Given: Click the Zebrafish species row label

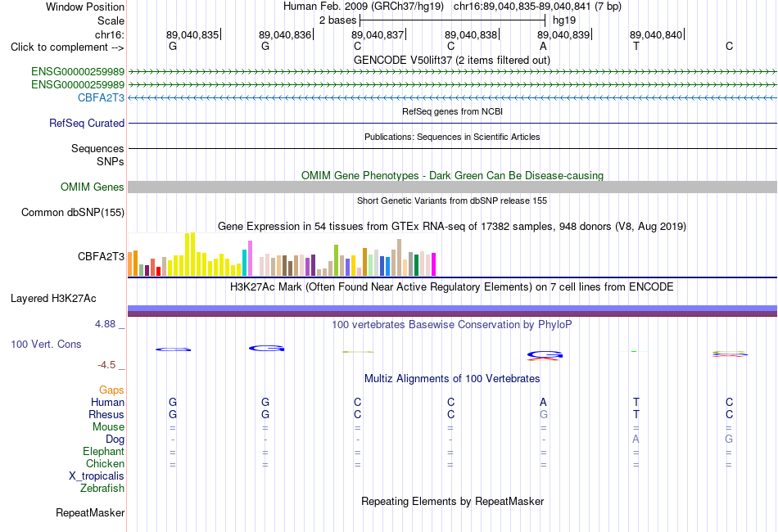Looking at the screenshot, I should point(102,488).
